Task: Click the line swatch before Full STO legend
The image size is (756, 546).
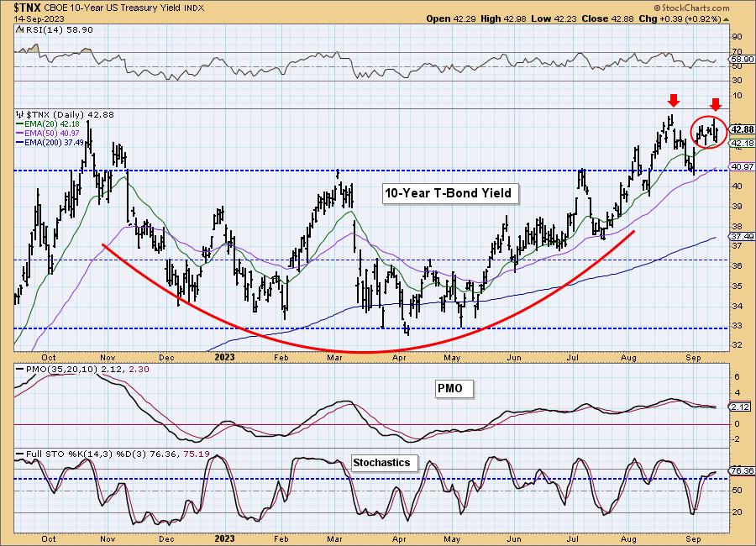Action: pos(20,454)
